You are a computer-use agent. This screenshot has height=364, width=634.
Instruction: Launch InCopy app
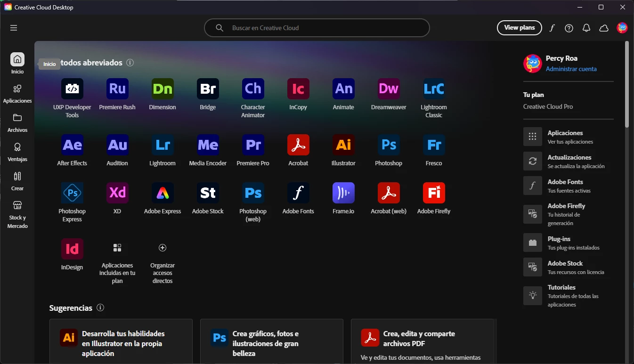(298, 89)
